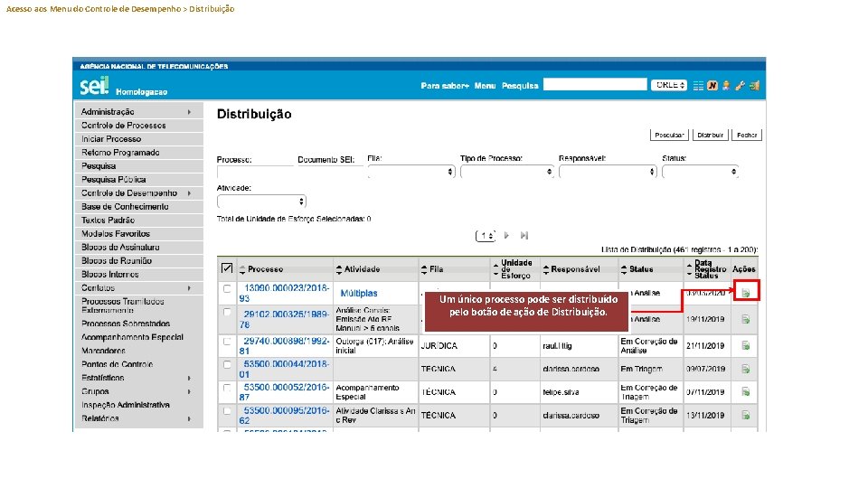The image size is (868, 488).
Task: Click the orange N news icon
Action: 712,86
